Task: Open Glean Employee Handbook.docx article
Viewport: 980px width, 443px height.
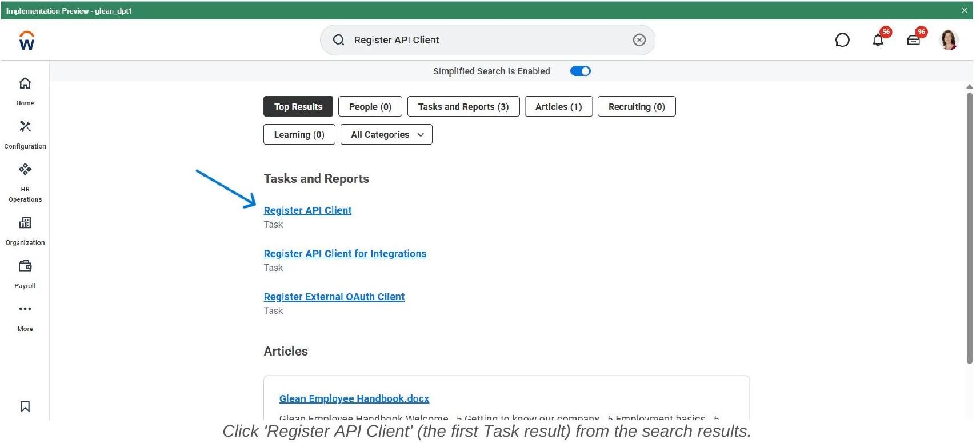Action: click(354, 398)
